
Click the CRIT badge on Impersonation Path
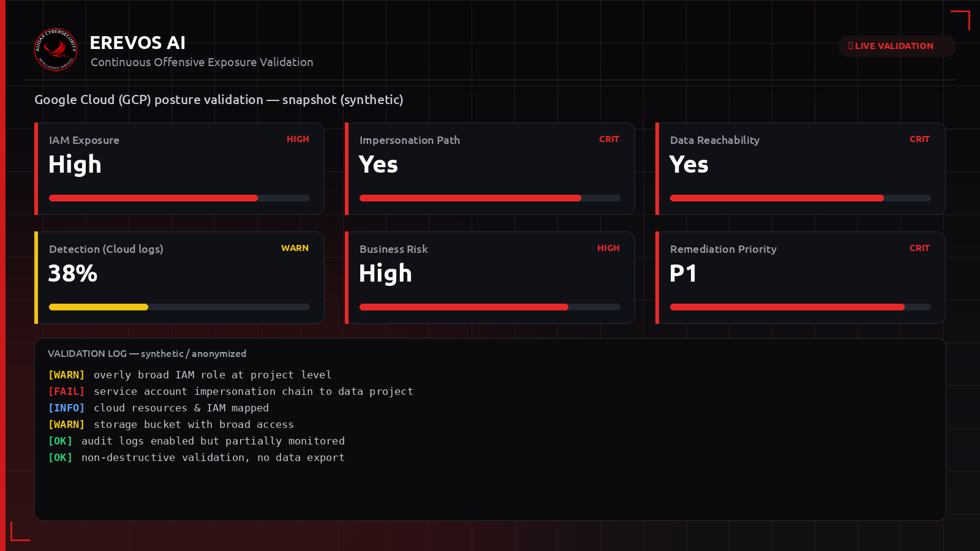[x=609, y=139]
